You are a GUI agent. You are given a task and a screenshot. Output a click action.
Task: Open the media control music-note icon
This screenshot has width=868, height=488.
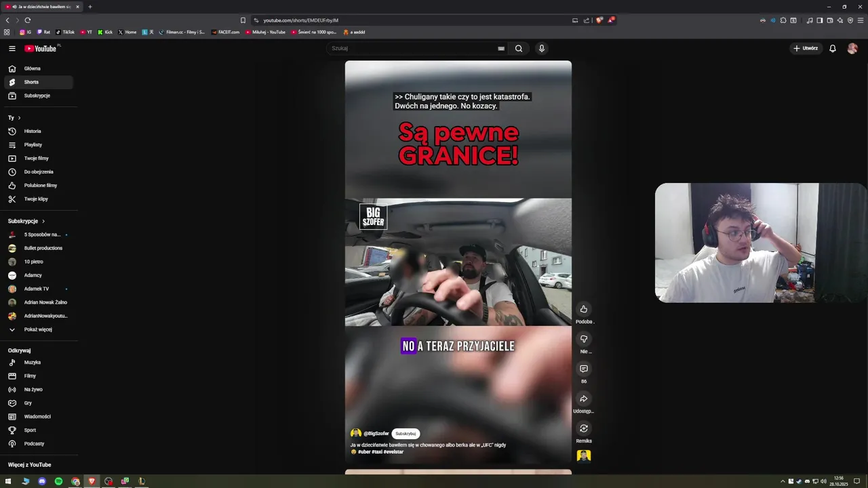pos(810,20)
